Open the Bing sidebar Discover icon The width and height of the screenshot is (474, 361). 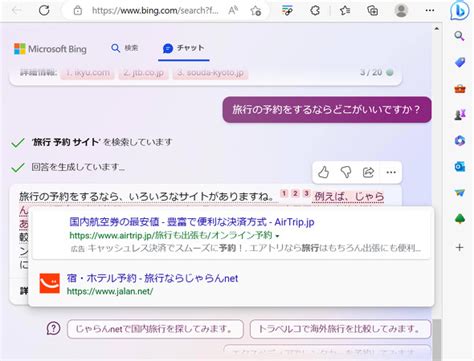coord(459,11)
